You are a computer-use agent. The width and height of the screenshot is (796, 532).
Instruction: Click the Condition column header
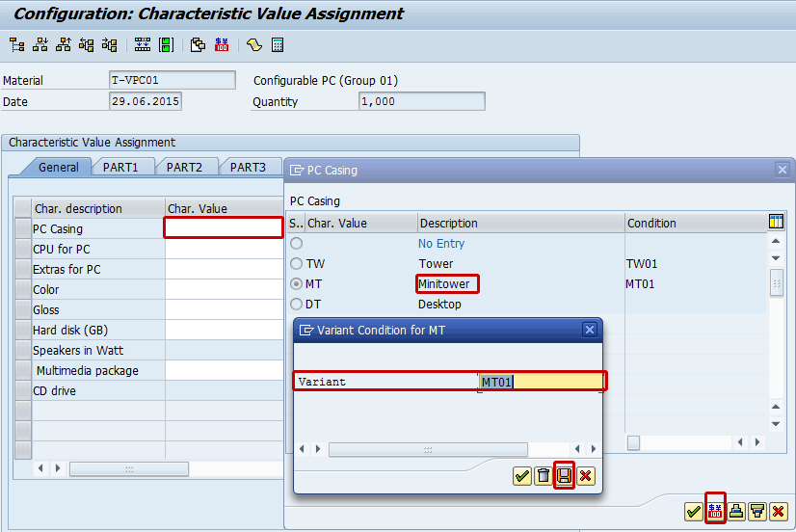point(696,224)
